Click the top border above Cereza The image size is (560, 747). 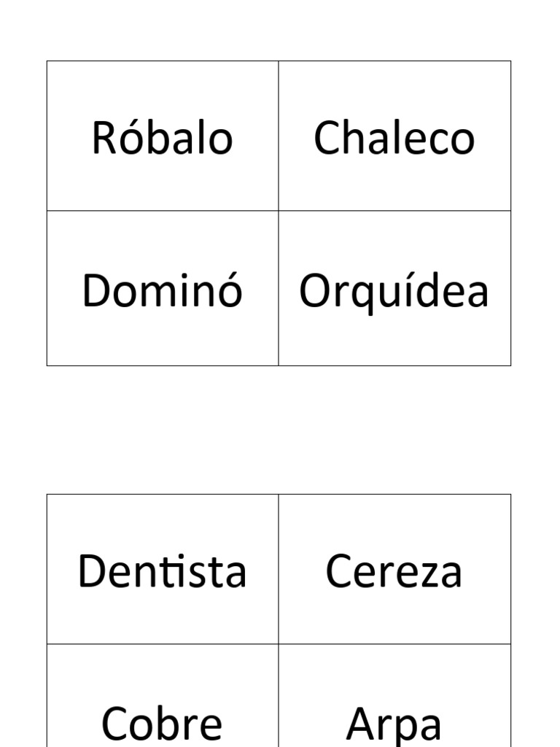coord(394,494)
